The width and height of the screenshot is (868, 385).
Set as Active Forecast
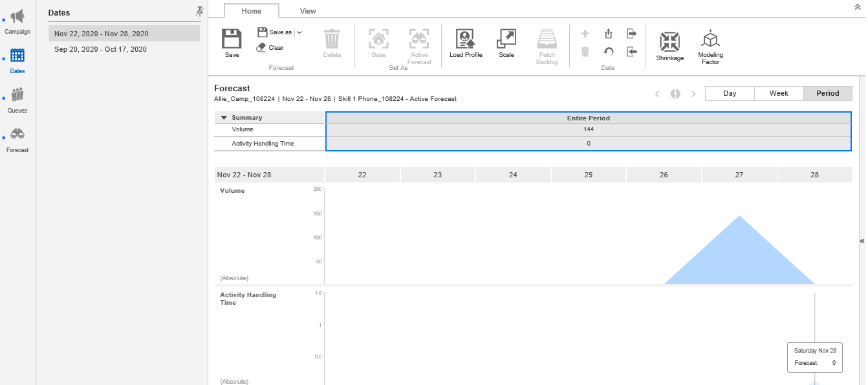(419, 47)
